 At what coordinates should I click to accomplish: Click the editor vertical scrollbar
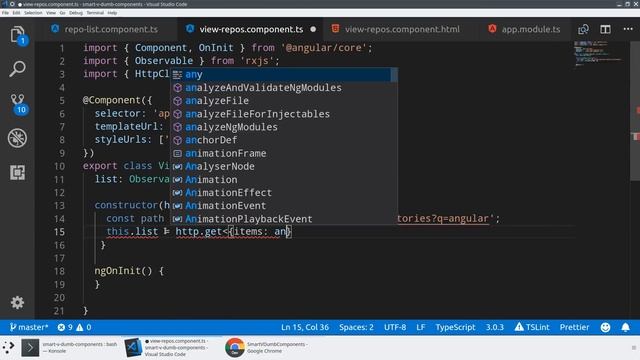point(635,110)
